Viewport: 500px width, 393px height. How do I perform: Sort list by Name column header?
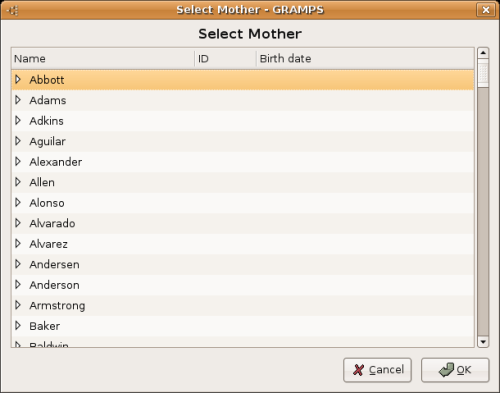coord(103,59)
